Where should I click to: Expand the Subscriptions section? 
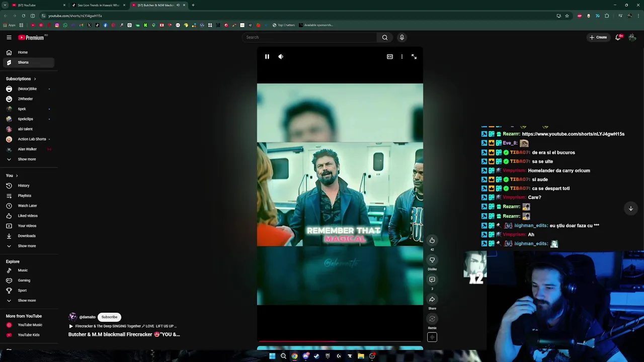coord(21,79)
